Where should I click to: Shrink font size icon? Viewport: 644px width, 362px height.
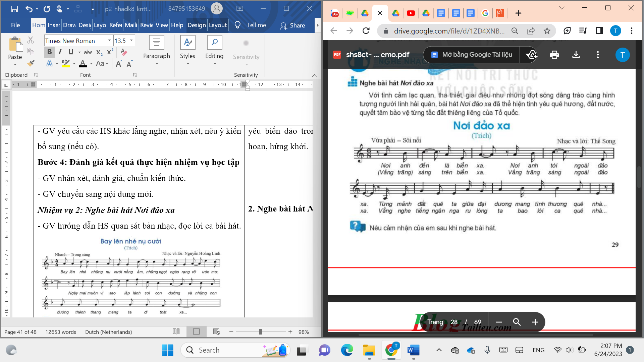pos(130,64)
